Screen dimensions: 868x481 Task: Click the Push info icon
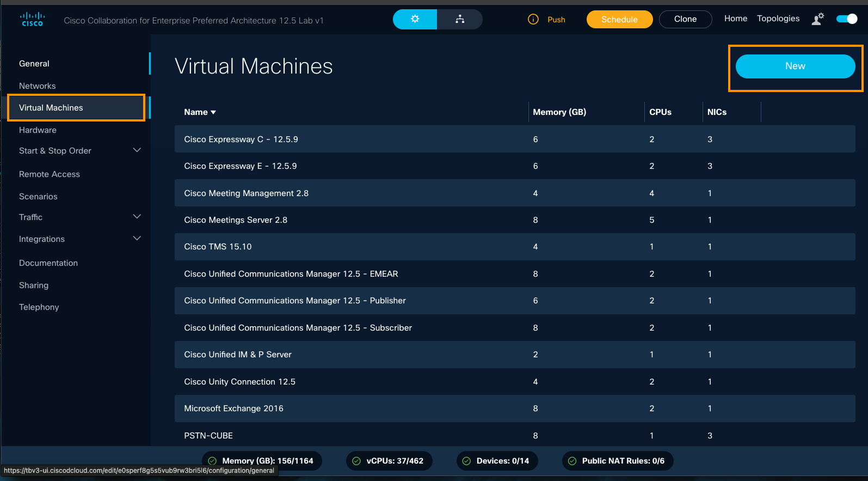coord(533,20)
